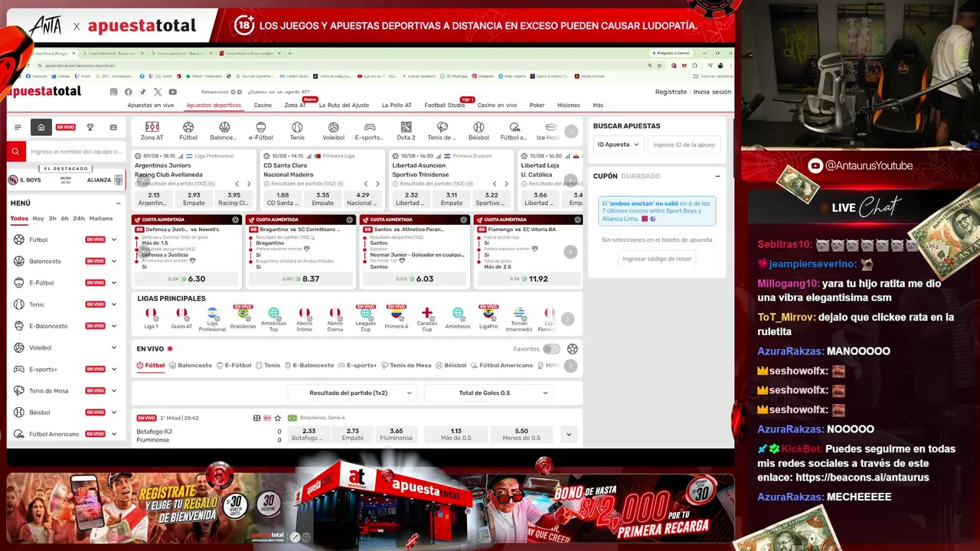Image resolution: width=980 pixels, height=551 pixels.
Task: Select the Voleibol icon in the sports carousel
Action: [333, 127]
